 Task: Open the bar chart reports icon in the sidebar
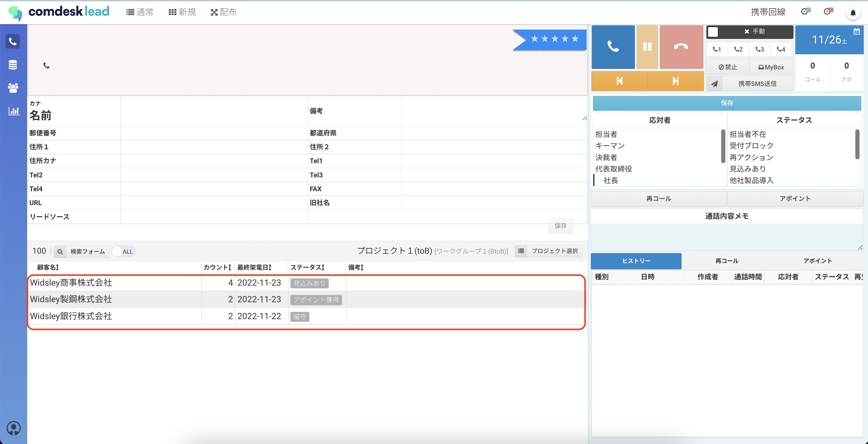coord(14,111)
